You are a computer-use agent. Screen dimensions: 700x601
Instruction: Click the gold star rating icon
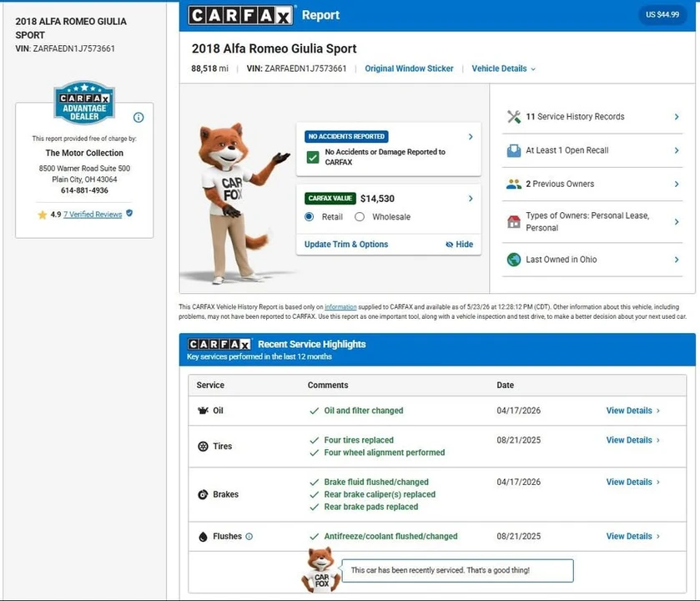pos(43,215)
